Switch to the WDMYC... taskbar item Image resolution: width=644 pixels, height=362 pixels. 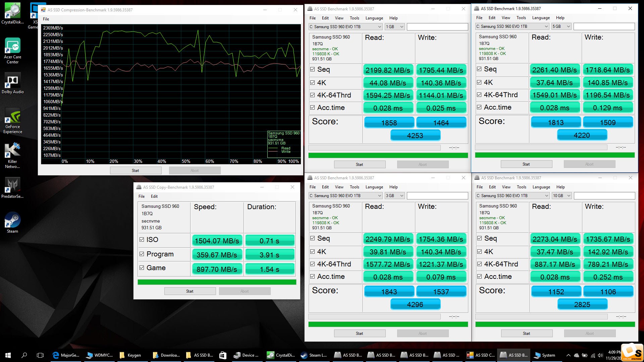click(x=99, y=355)
